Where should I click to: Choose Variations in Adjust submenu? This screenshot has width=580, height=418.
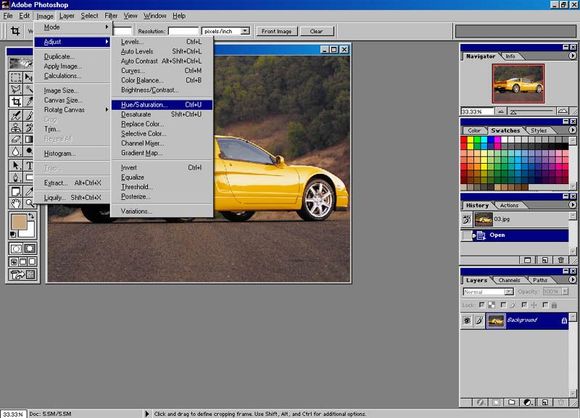pyautogui.click(x=162, y=212)
